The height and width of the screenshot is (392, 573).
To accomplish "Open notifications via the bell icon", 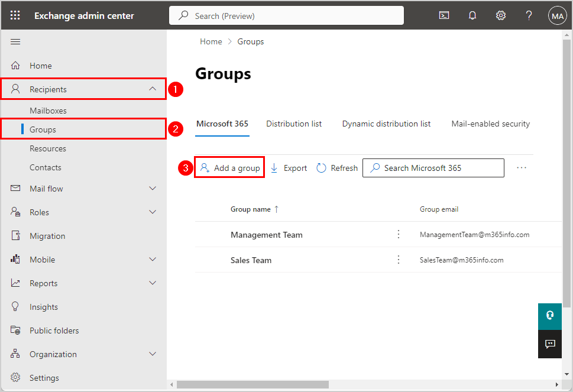I will click(x=472, y=15).
